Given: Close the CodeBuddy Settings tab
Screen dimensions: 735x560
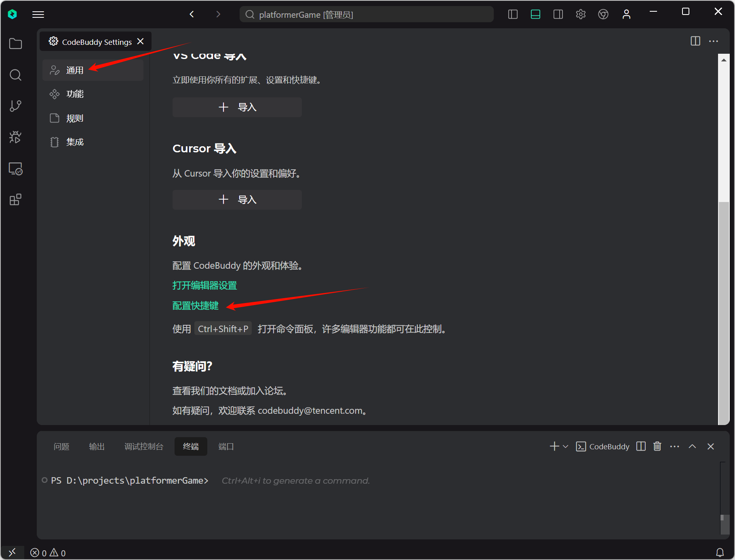Looking at the screenshot, I should click(x=141, y=42).
